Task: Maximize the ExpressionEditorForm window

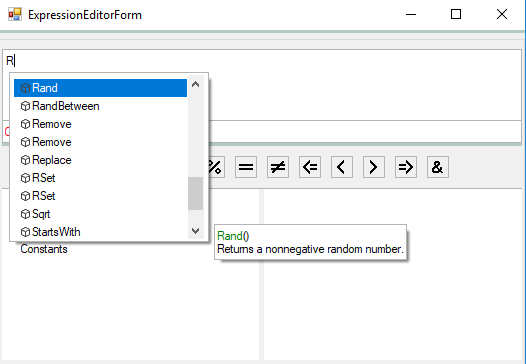Action: point(456,14)
